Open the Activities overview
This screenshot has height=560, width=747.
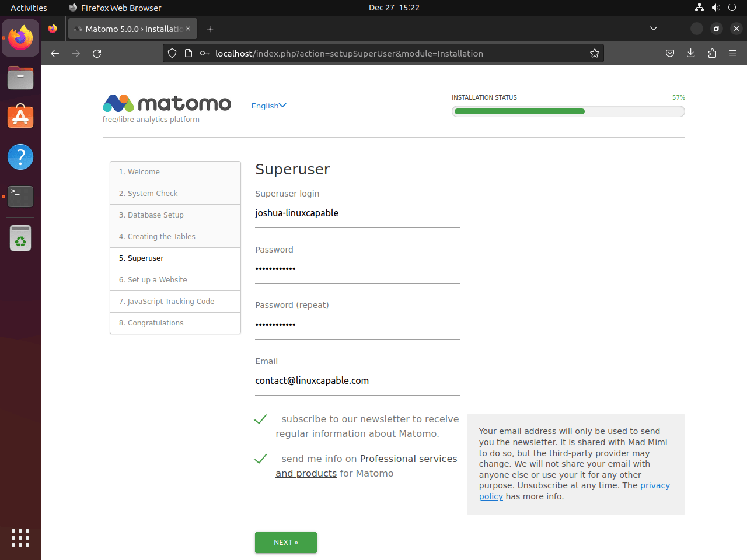click(29, 8)
